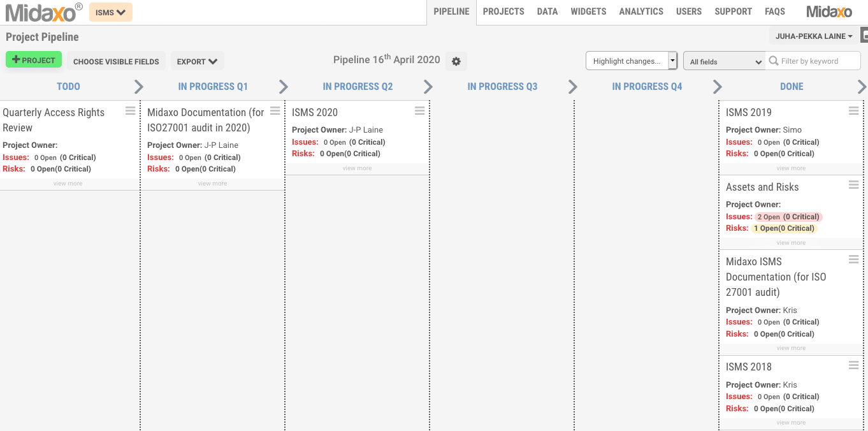Viewport: 868px width, 431px height.
Task: Click the IN PROGRESS Q3 column header
Action: click(x=502, y=87)
